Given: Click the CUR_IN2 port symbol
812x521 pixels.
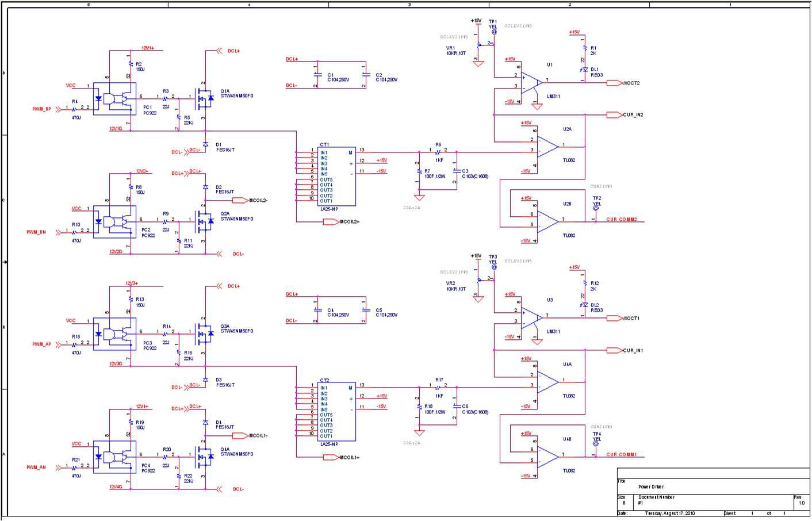Looking at the screenshot, I should click(x=615, y=115).
